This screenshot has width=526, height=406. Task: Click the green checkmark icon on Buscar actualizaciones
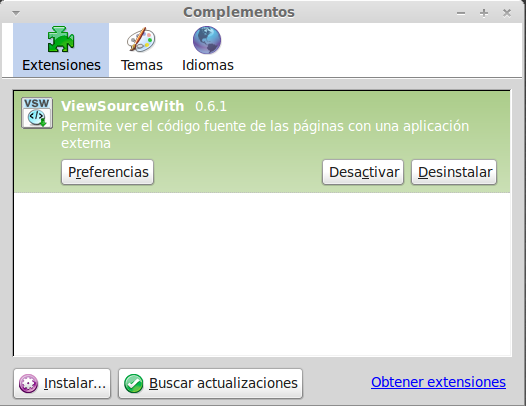(x=134, y=383)
